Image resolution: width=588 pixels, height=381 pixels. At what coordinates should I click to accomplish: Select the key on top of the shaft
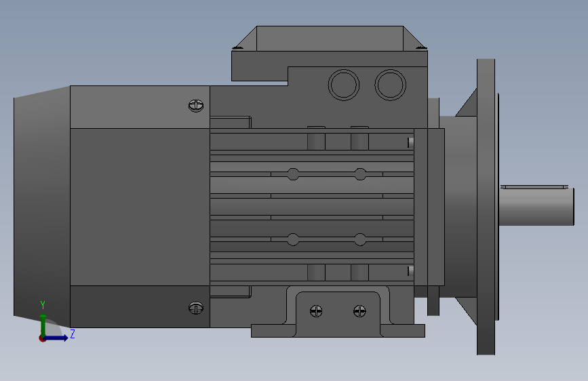pyautogui.click(x=534, y=186)
